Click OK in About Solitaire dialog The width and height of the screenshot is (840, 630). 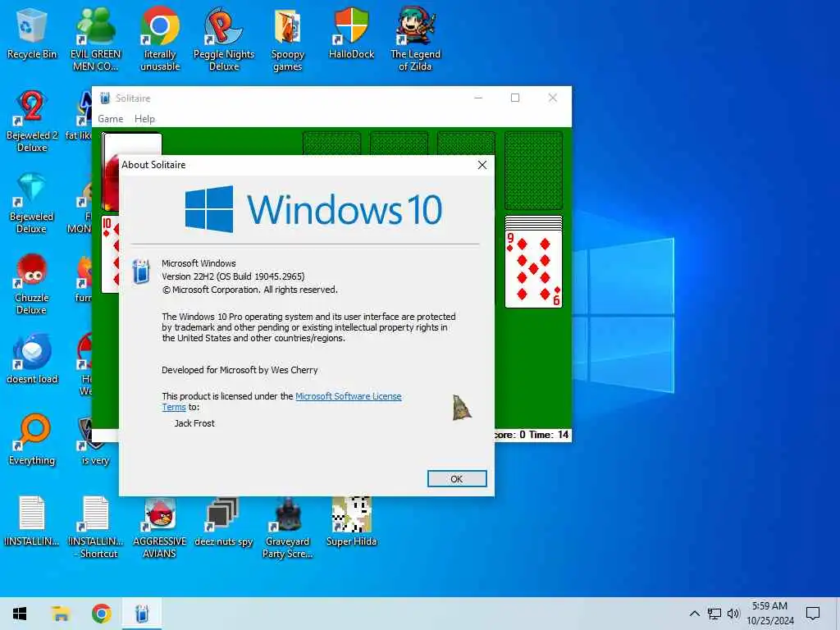pos(456,479)
